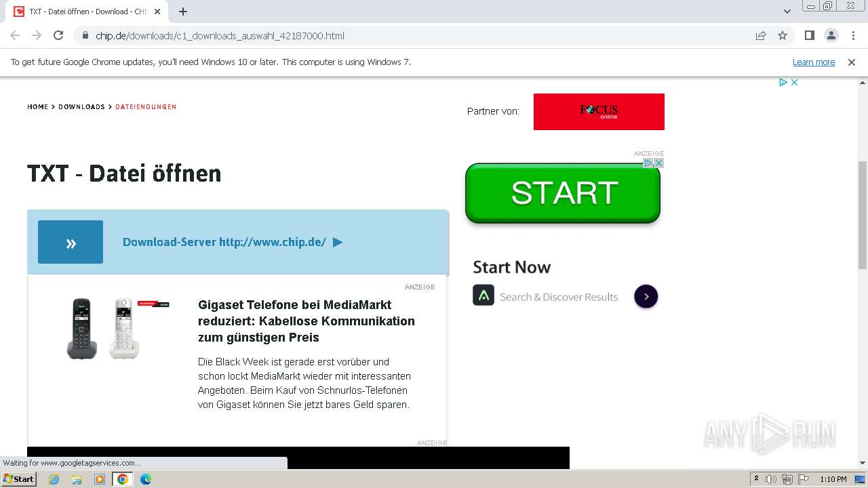Click the green A app icon

(x=484, y=295)
